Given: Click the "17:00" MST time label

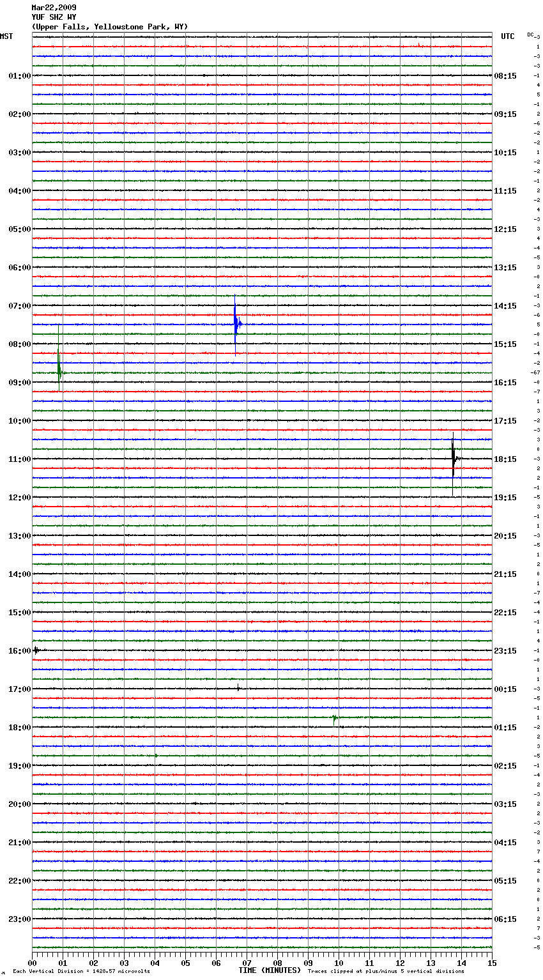Looking at the screenshot, I should point(20,689).
